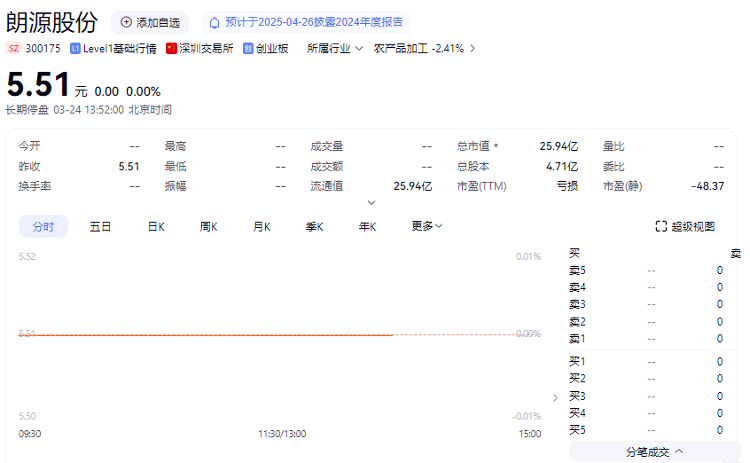Click the 市盈(静) value -48.37
The image size is (750, 463).
tap(707, 186)
